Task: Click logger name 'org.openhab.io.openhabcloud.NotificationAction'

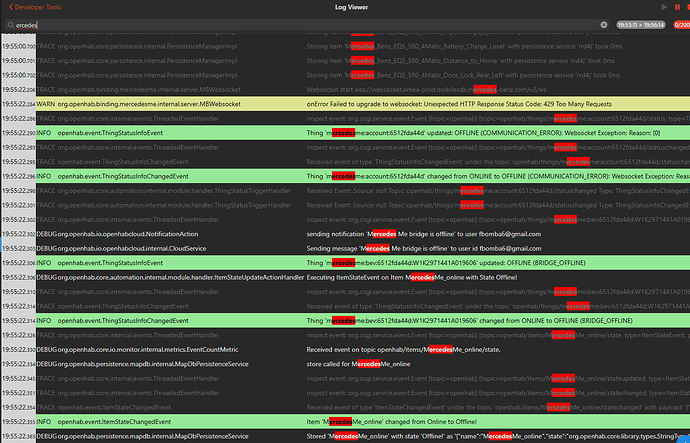Action: tap(128, 234)
